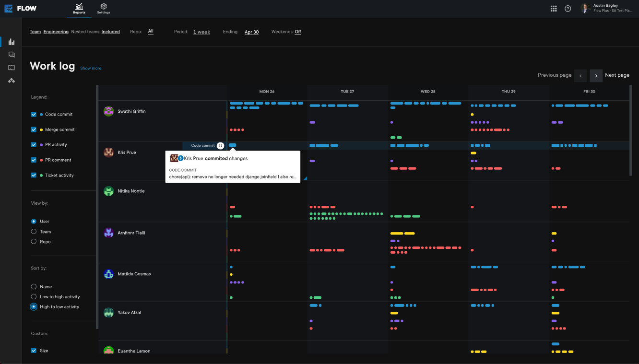
Task: Open the Settings tab
Action: point(103,8)
